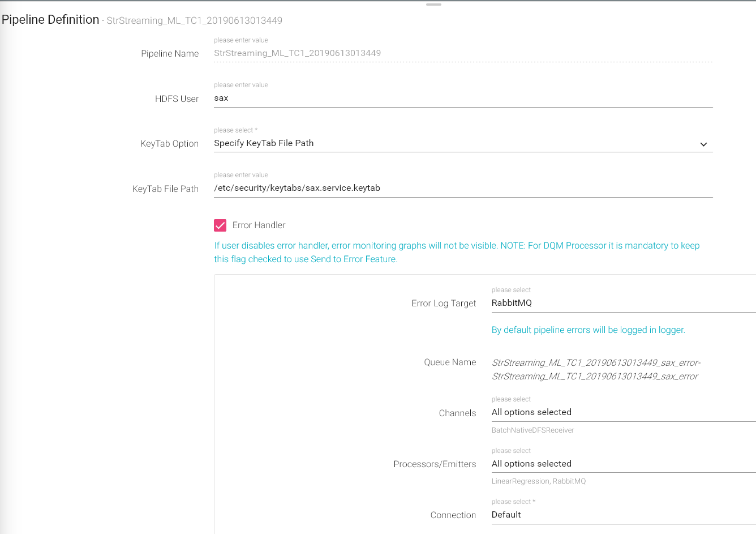Open the Error Log Target RabbitMQ dropdown

pyautogui.click(x=624, y=303)
